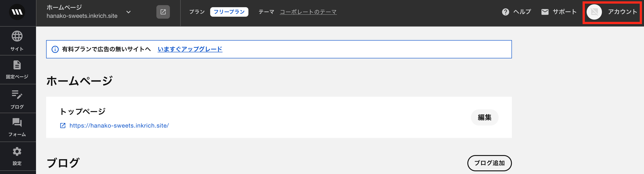The image size is (644, 174).
Task: Click the ブログ追加 button
Action: [489, 163]
